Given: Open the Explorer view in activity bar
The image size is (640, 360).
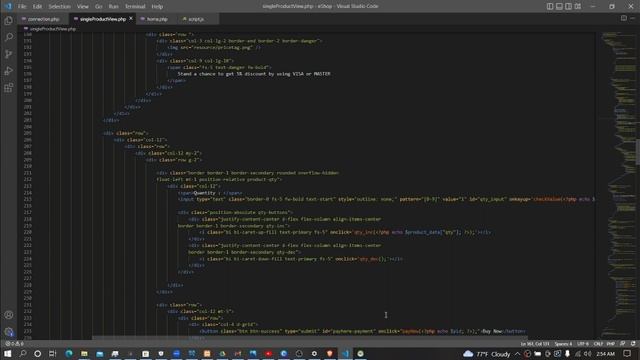Looking at the screenshot, I should pos(9,20).
